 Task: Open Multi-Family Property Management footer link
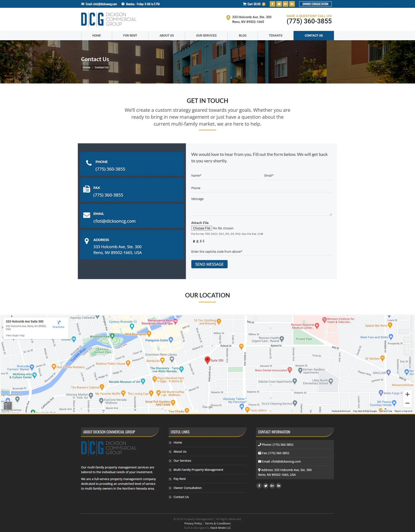point(198,470)
